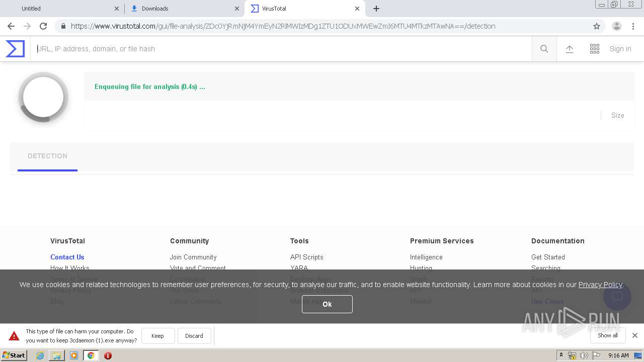The height and width of the screenshot is (362, 644).
Task: Click Show all downloads button
Action: pyautogui.click(x=608, y=335)
